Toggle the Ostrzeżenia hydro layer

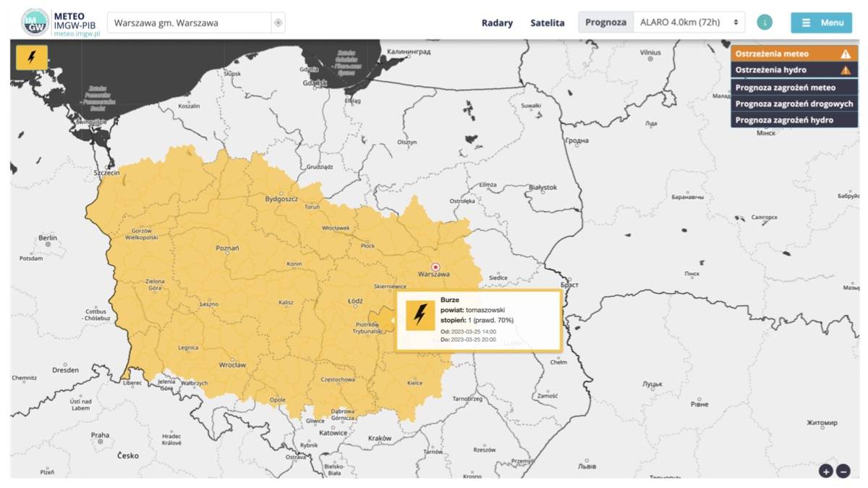click(x=792, y=70)
